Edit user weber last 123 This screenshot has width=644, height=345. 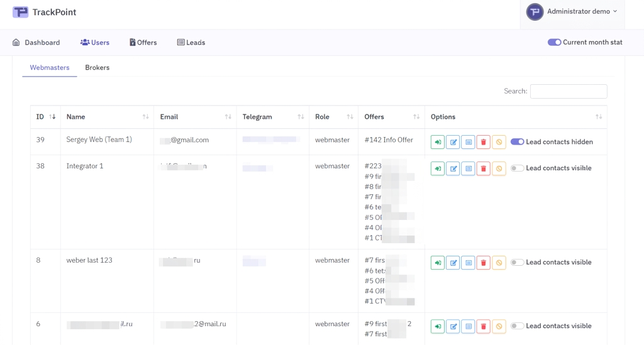[x=453, y=263]
